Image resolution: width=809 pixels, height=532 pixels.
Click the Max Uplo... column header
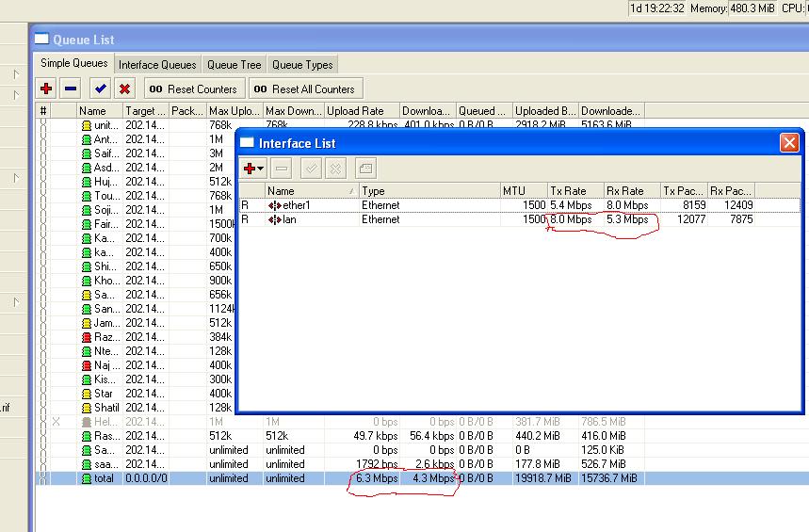235,111
